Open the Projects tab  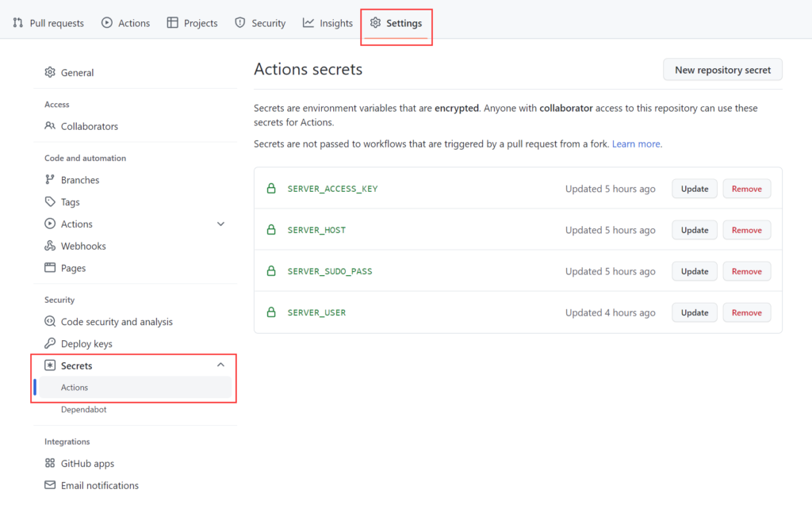tap(192, 23)
